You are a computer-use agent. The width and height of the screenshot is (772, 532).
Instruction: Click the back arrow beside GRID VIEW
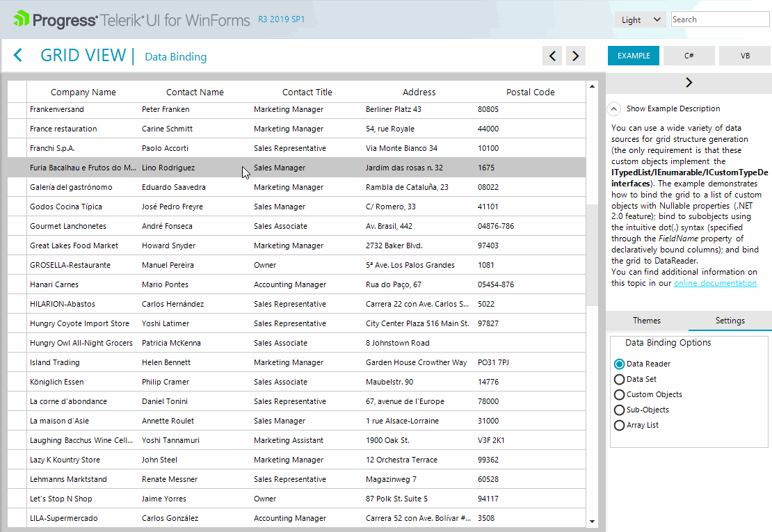tap(18, 55)
